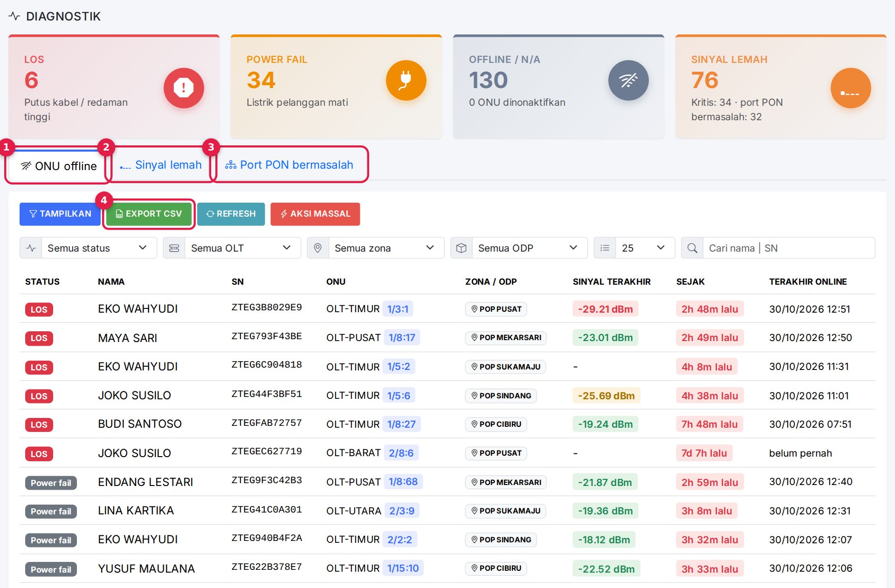
Task: Click the OLT server filter icon
Action: [x=174, y=248]
